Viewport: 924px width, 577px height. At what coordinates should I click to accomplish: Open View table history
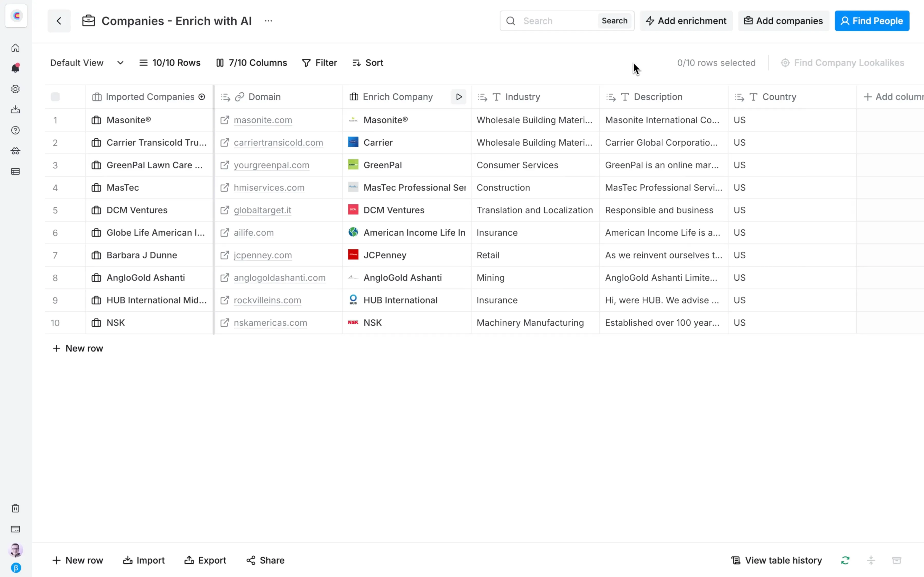pos(777,560)
